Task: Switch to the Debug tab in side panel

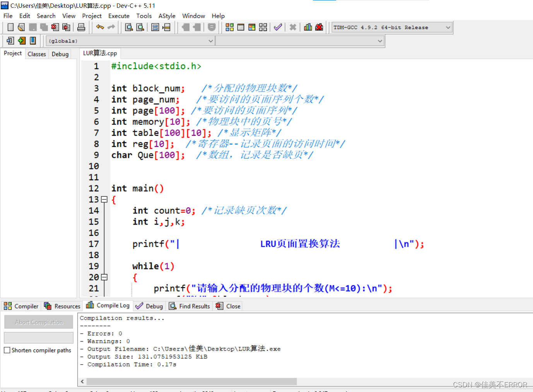Action: 60,54
